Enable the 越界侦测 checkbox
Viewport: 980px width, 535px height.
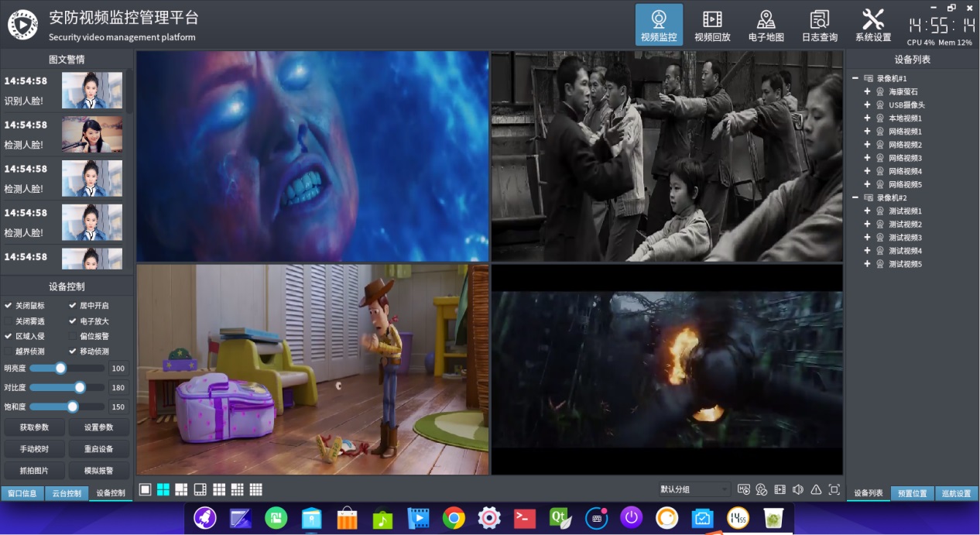(x=9, y=352)
